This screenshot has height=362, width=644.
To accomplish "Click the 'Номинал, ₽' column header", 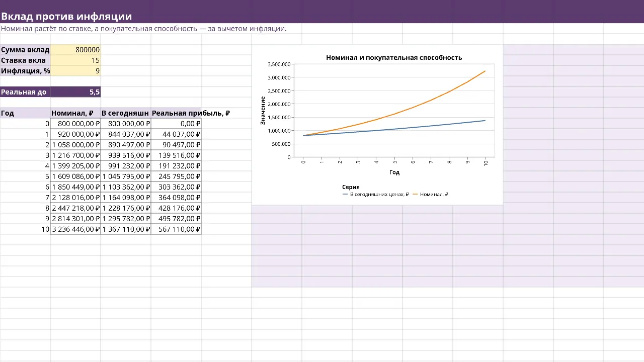I will (x=75, y=113).
